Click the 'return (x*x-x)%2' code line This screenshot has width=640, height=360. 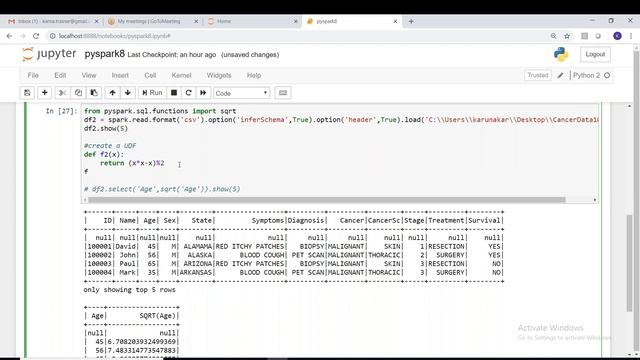coord(132,163)
